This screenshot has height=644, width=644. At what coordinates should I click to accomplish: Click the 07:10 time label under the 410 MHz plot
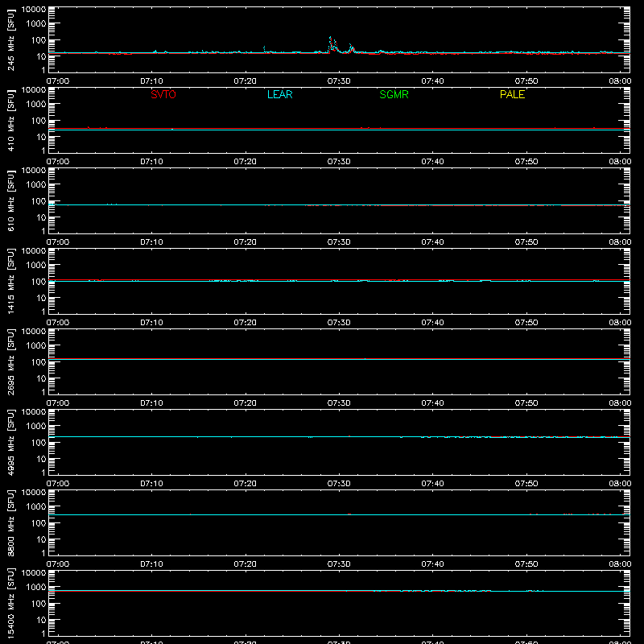[151, 162]
